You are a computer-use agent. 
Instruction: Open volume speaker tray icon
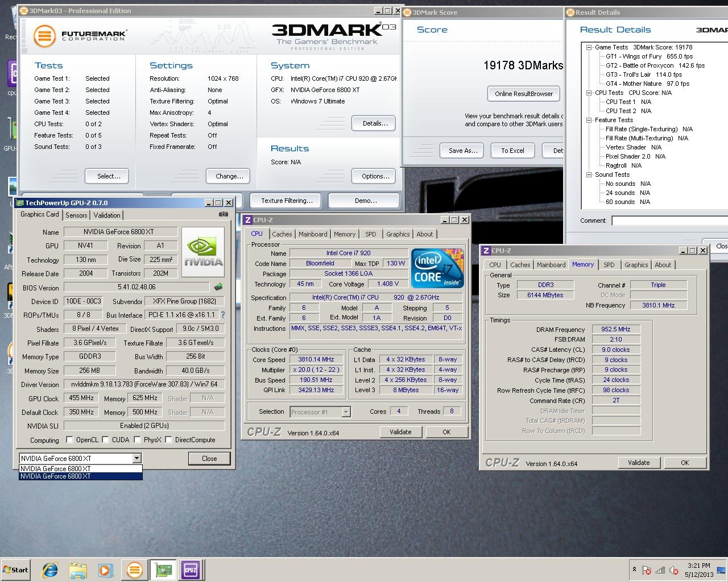[674, 570]
